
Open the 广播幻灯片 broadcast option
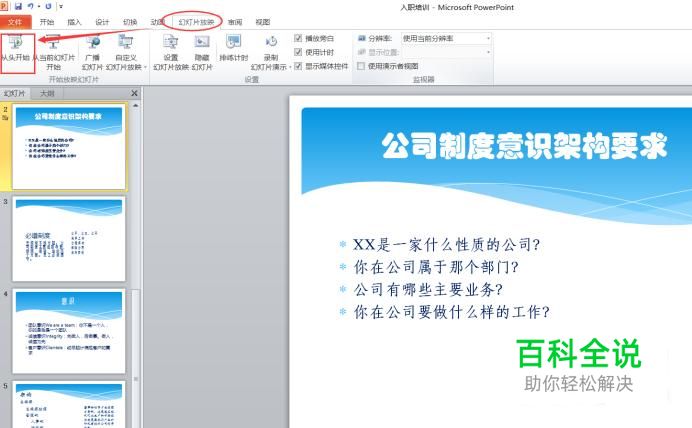(92, 53)
